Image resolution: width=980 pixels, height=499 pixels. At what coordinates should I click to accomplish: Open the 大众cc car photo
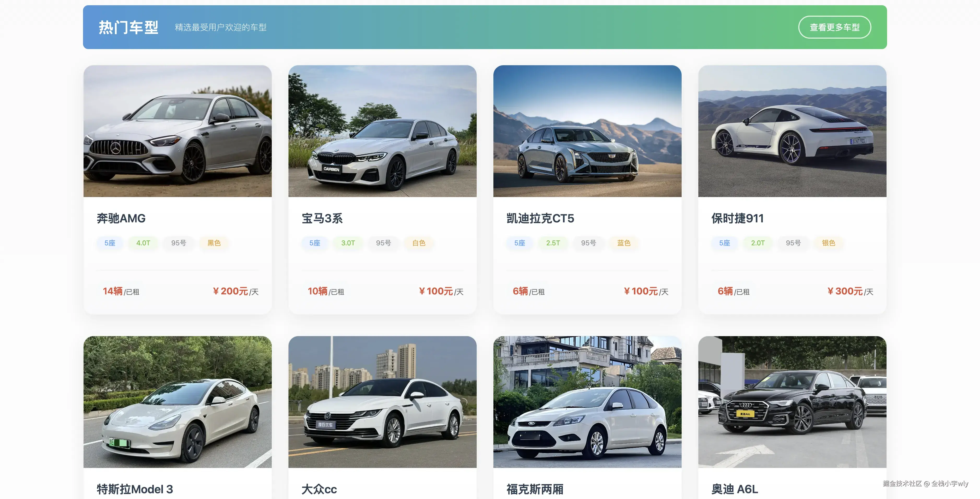(382, 402)
